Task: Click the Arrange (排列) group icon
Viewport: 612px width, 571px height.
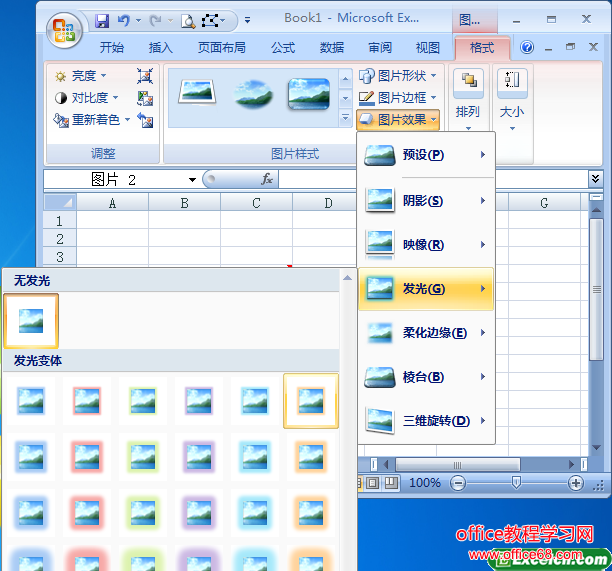Action: (468, 83)
